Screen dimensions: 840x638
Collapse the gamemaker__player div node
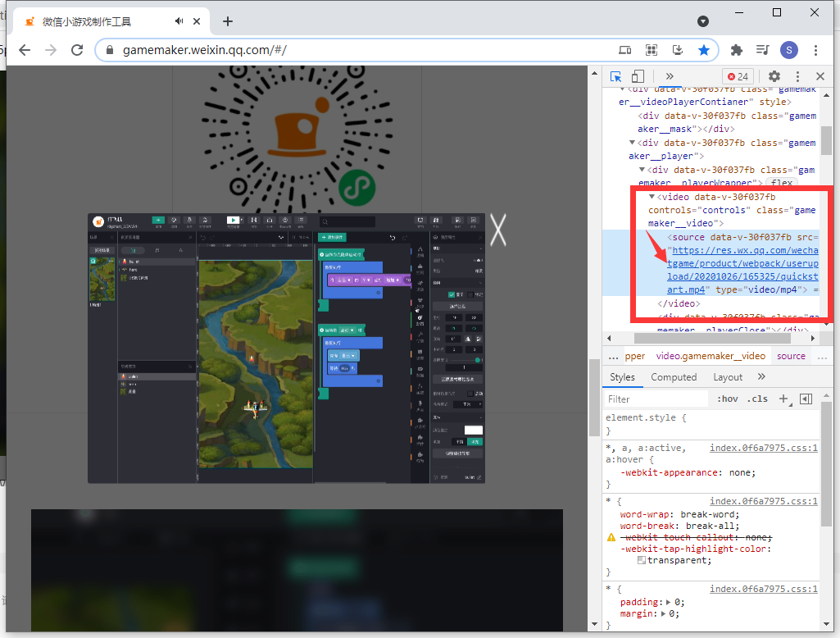tap(632, 143)
